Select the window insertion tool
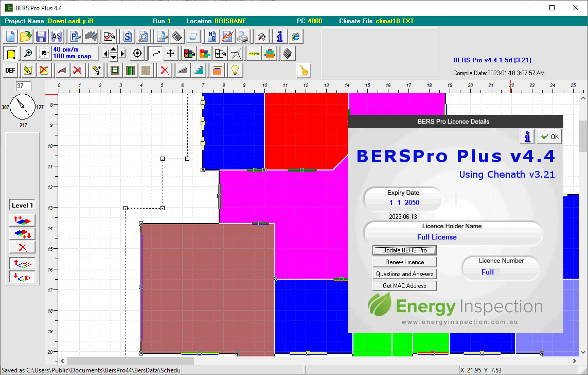 coord(115,70)
